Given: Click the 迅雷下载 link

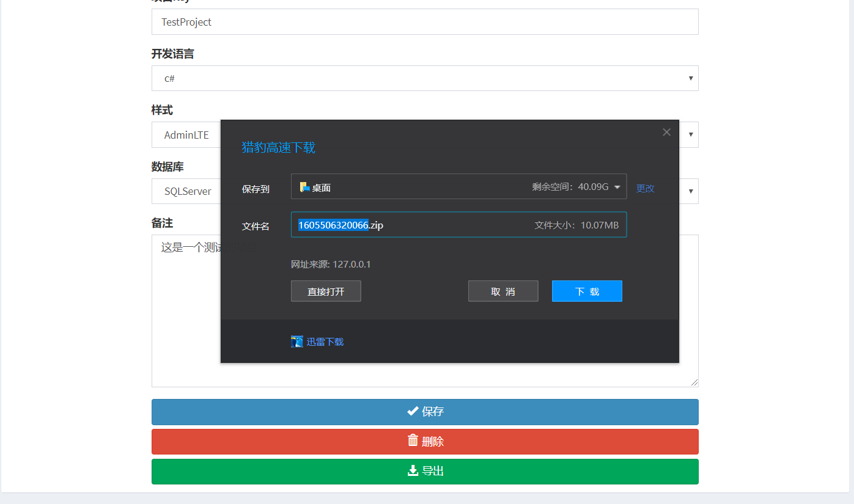Looking at the screenshot, I should click(325, 341).
